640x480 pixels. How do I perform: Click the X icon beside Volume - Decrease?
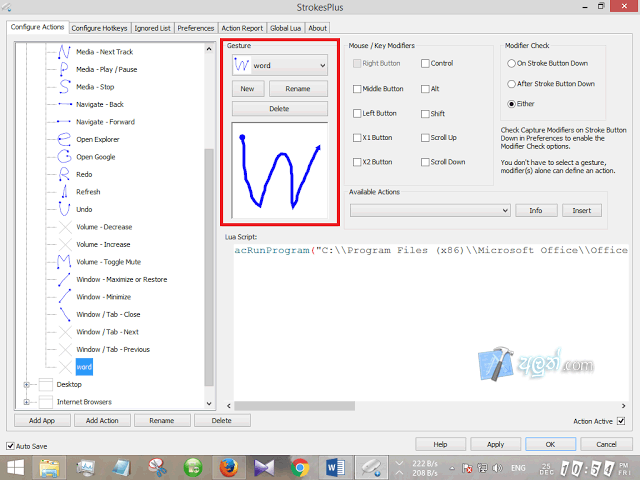coord(64,227)
